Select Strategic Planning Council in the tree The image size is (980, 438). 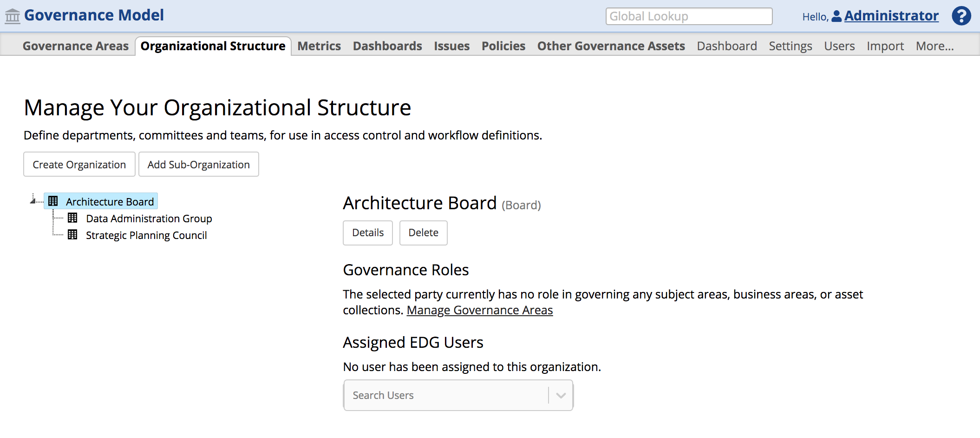click(146, 235)
